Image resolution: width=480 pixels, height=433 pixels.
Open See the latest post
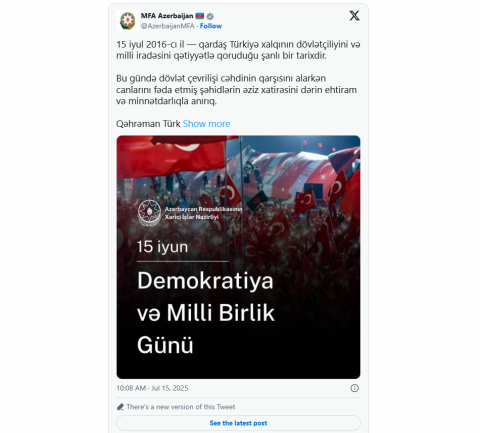point(238,423)
